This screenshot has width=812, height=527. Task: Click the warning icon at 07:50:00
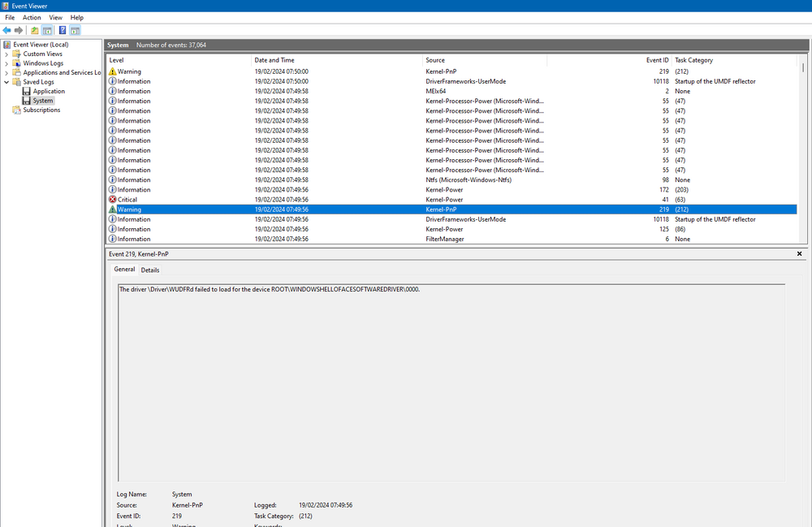[x=112, y=71]
